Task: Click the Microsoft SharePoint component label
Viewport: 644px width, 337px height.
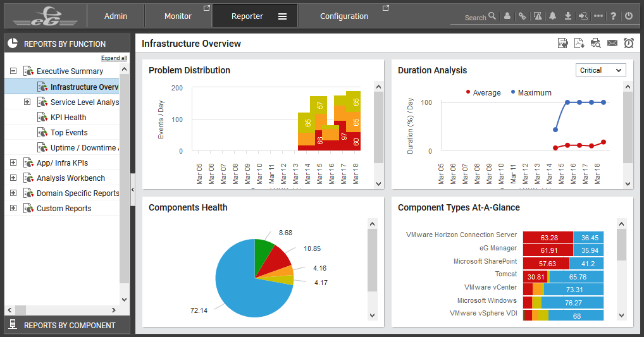Action: click(x=485, y=261)
